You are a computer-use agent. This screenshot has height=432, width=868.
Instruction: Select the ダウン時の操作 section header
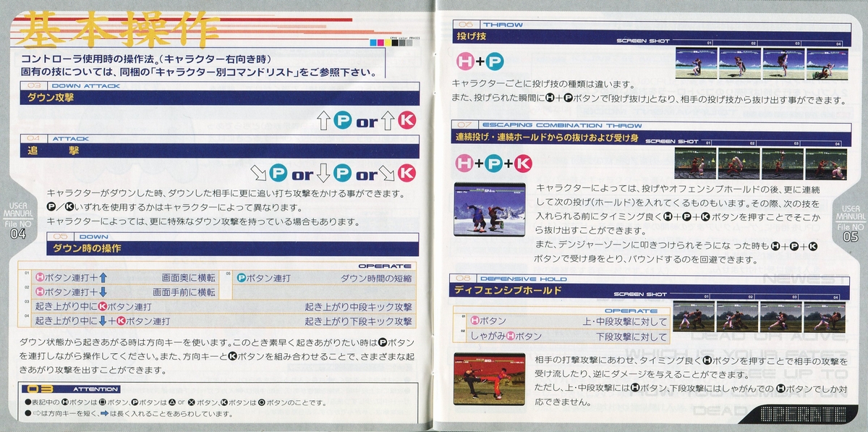(233, 247)
